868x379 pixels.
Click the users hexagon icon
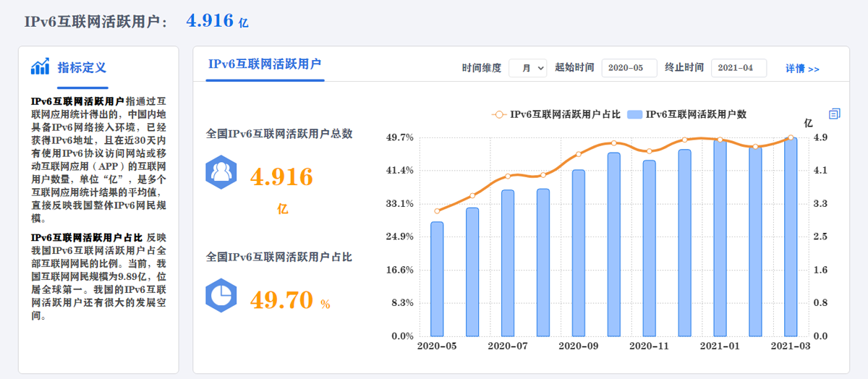[221, 171]
